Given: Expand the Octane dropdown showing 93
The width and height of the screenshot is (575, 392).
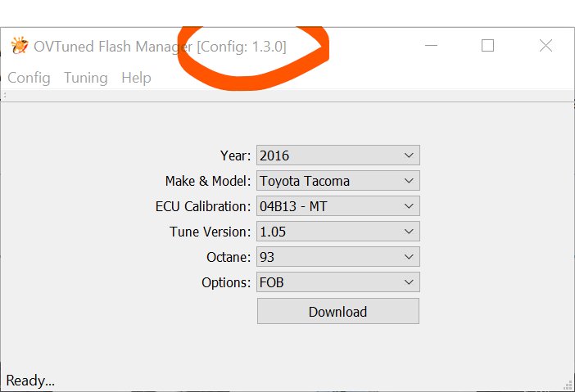Looking at the screenshot, I should pos(338,257).
